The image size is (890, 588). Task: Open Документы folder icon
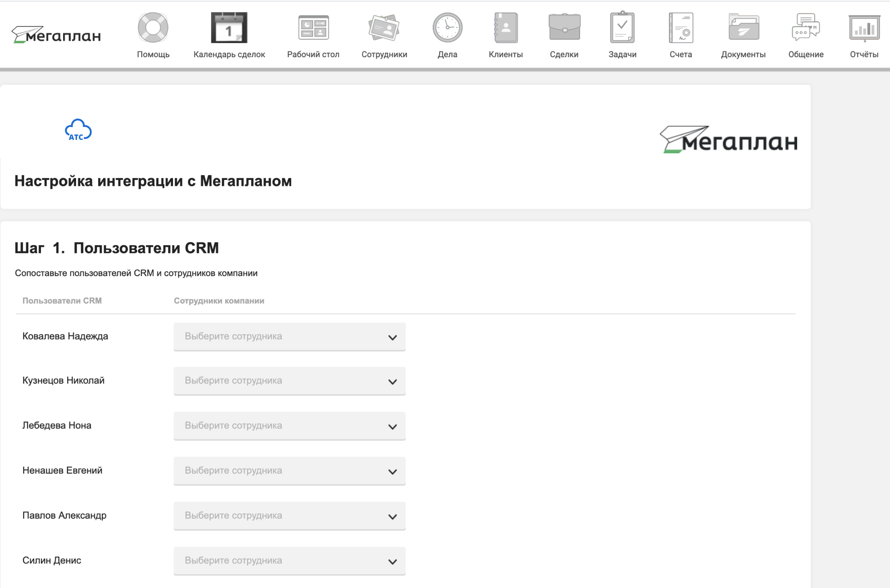click(x=743, y=28)
